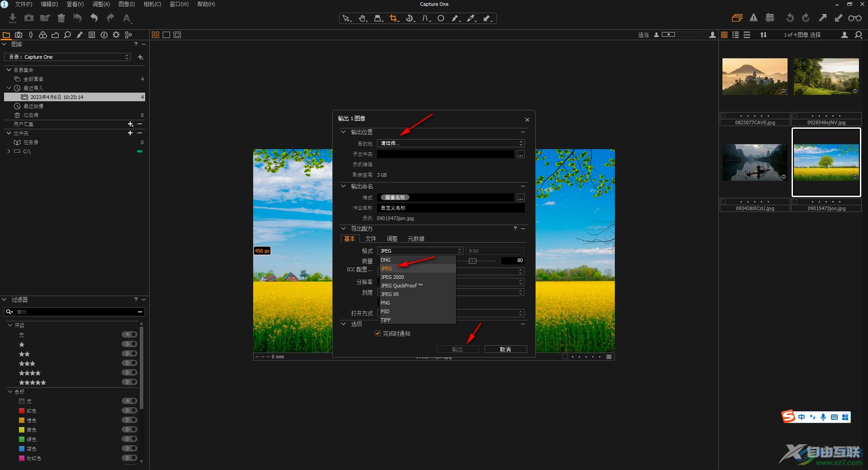Choose PNG in the format list
The width and height of the screenshot is (868, 470).
tap(417, 303)
